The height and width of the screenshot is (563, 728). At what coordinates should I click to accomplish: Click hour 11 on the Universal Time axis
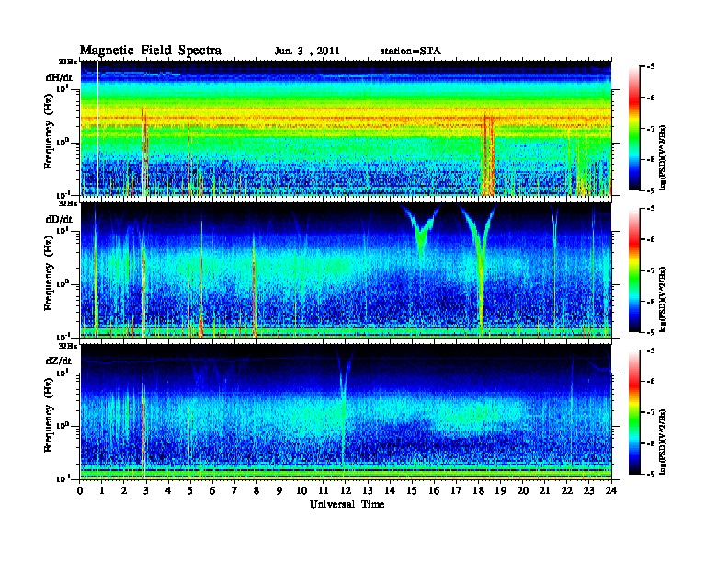(324, 490)
